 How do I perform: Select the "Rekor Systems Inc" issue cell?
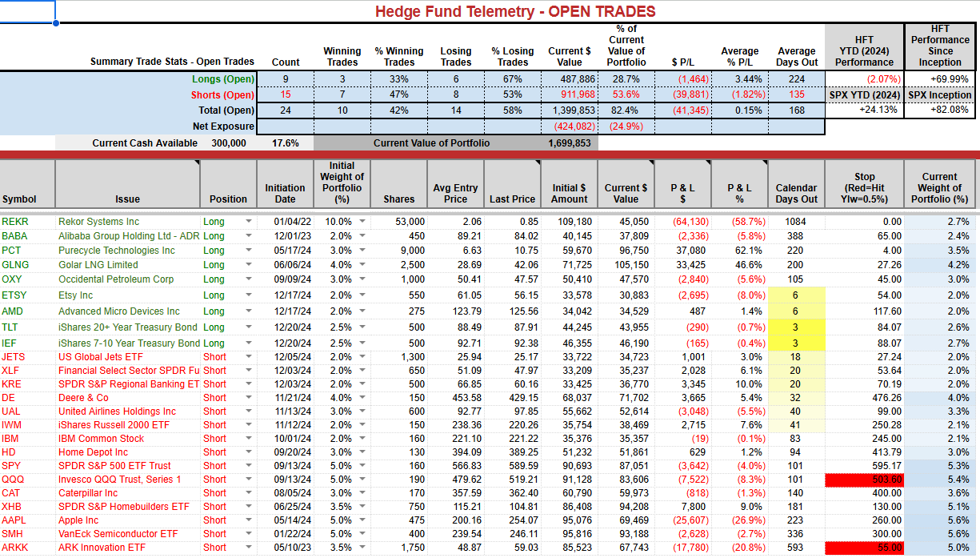pos(128,222)
